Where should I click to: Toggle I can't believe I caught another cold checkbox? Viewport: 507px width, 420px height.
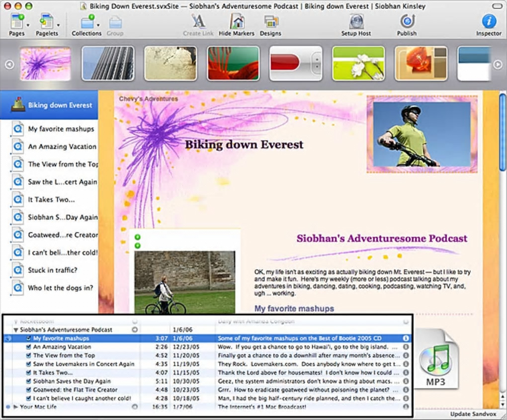[28, 398]
